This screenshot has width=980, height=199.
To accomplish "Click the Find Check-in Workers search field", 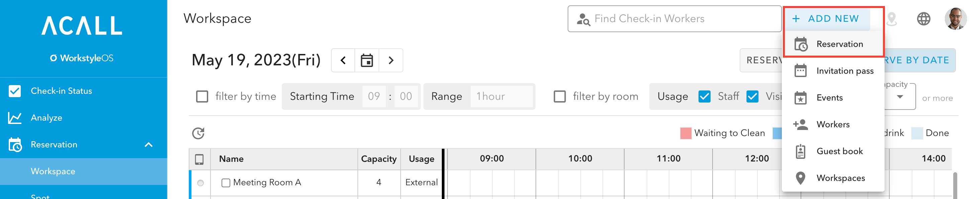I will [674, 19].
